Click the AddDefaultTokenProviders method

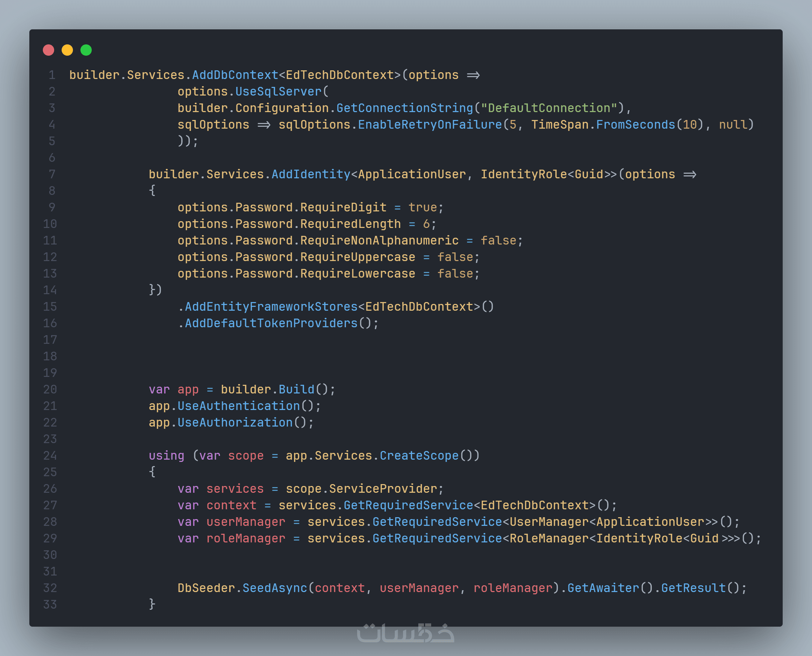(x=271, y=323)
